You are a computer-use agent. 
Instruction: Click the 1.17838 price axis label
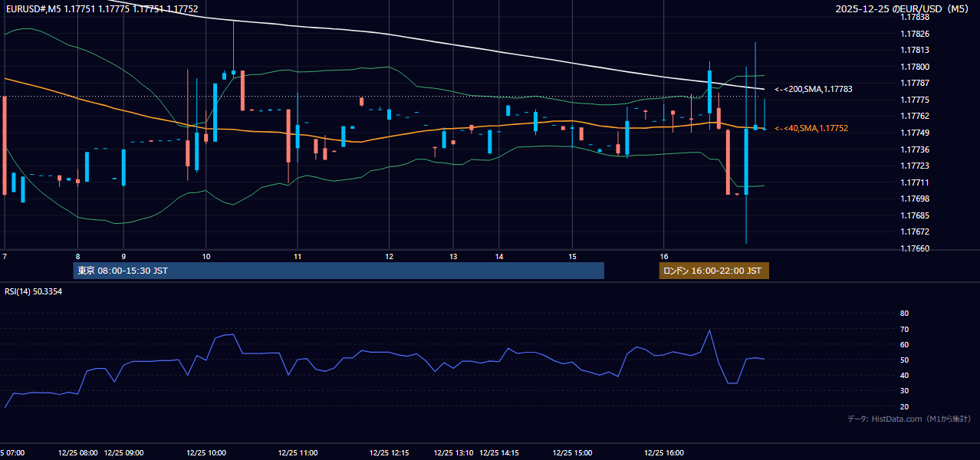click(914, 18)
